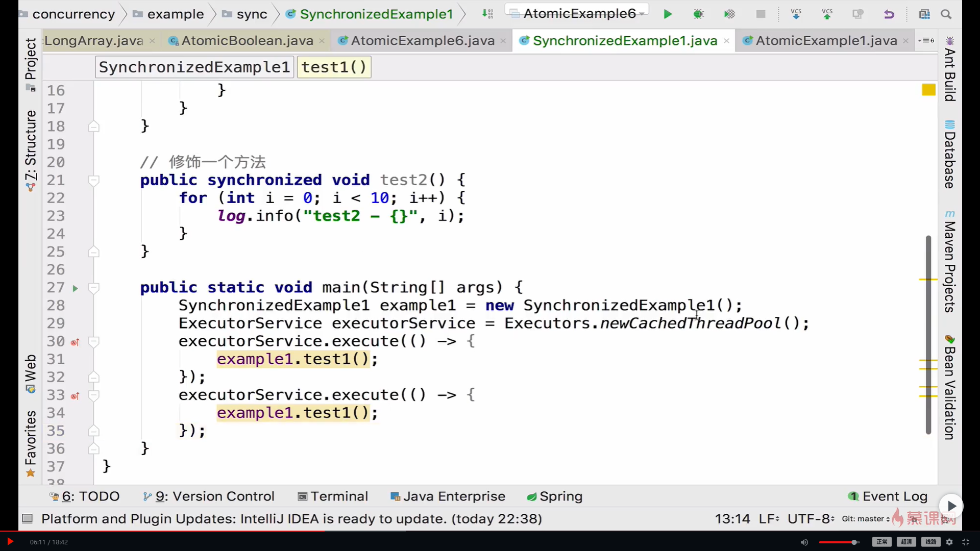Run the AtomicExample6 configuration
Screen dimensions: 980x551
[x=667, y=14]
